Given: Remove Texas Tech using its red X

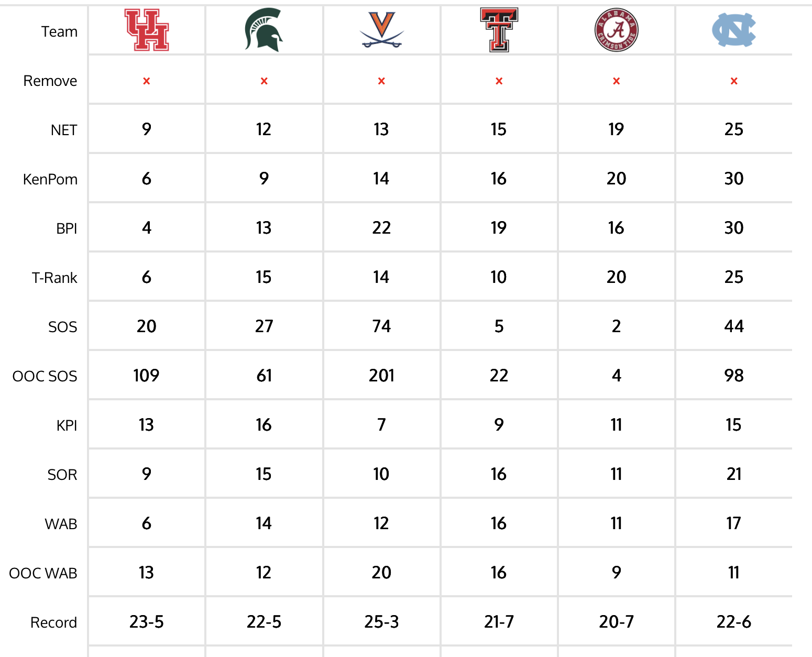Looking at the screenshot, I should [x=499, y=81].
